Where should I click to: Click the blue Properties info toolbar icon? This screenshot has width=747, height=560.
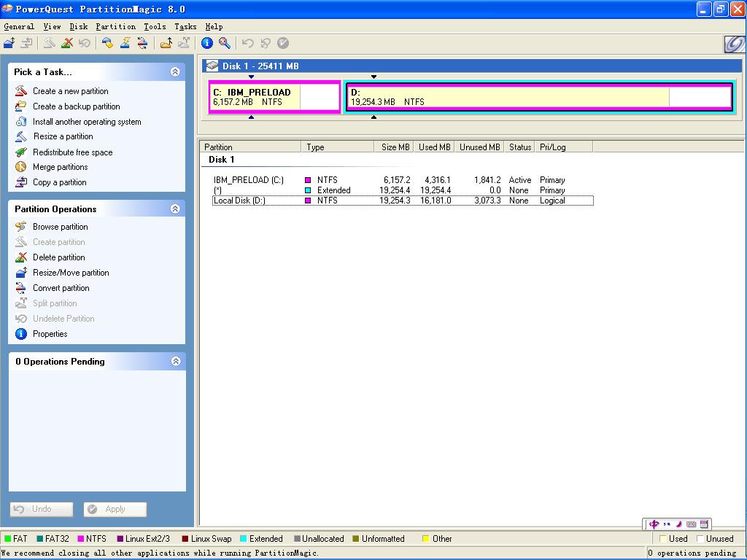tap(207, 43)
